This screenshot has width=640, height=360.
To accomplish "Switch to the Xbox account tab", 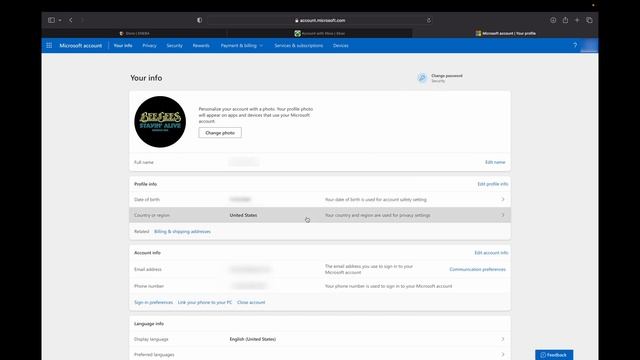I will [x=320, y=33].
